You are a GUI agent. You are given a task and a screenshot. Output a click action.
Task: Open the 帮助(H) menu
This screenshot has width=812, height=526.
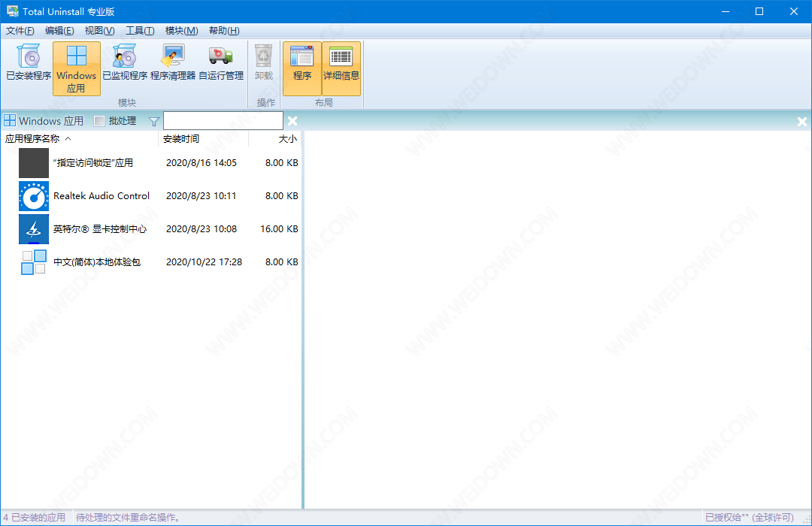click(224, 31)
